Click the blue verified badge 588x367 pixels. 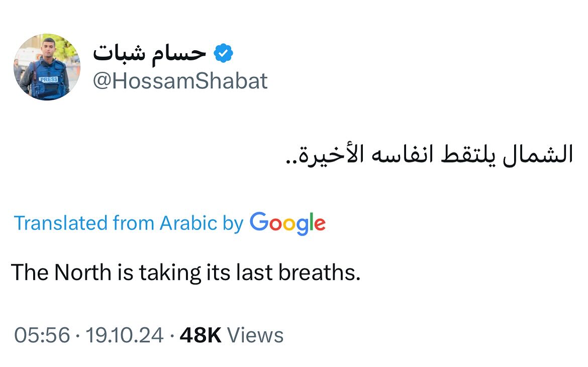pos(223,53)
